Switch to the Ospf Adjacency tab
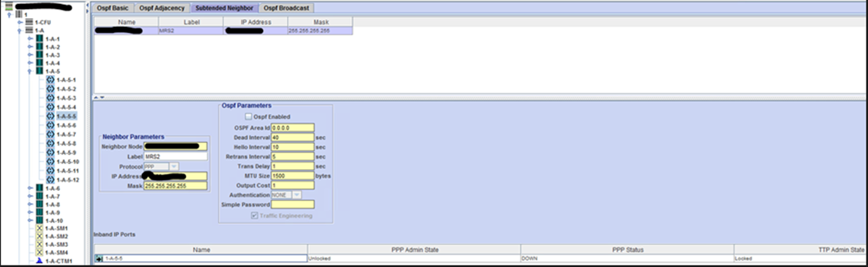Screen dimensions: 868x267 (161, 8)
